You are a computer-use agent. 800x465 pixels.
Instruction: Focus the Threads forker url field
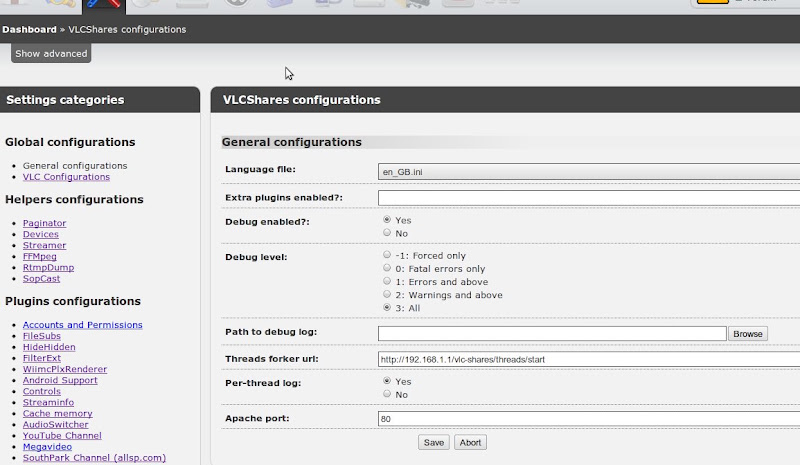pos(589,359)
